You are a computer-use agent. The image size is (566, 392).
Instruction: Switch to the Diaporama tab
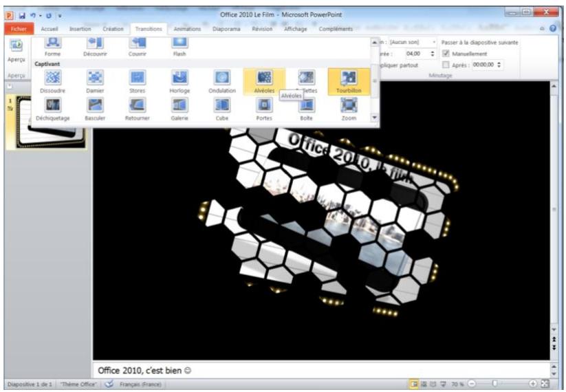pyautogui.click(x=226, y=28)
